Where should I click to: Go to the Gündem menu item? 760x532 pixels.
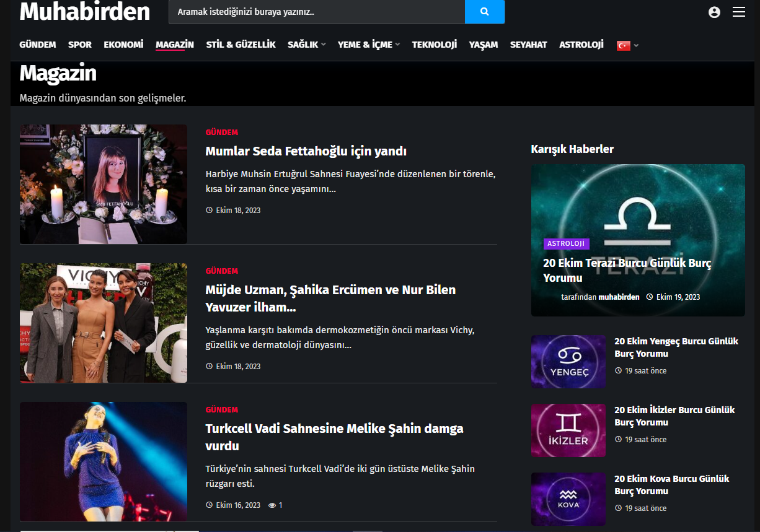[x=38, y=45]
